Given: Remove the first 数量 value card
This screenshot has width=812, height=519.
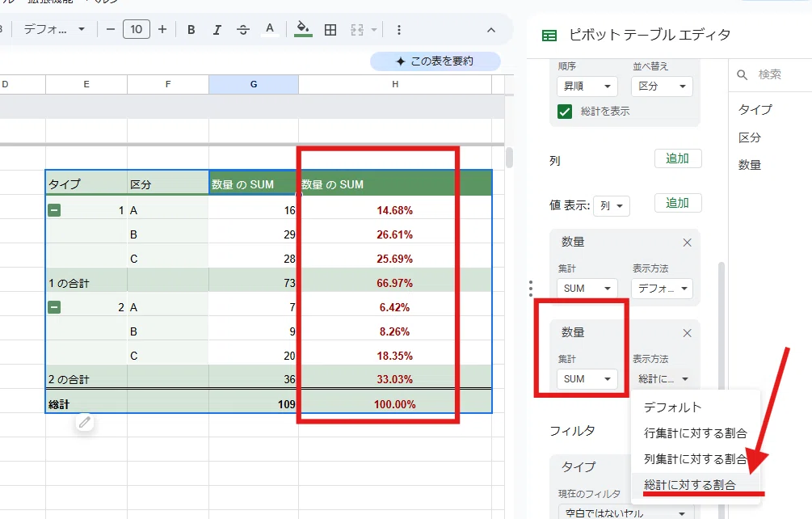Looking at the screenshot, I should [x=688, y=243].
